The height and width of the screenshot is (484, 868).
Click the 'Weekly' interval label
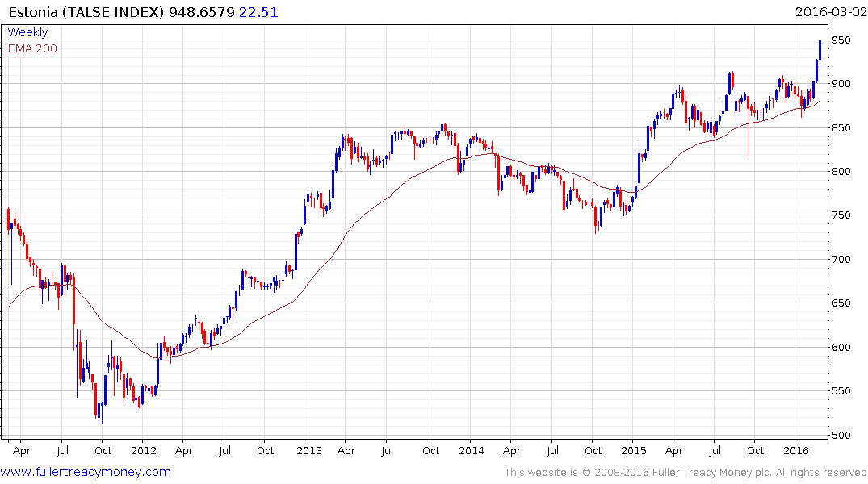point(27,32)
